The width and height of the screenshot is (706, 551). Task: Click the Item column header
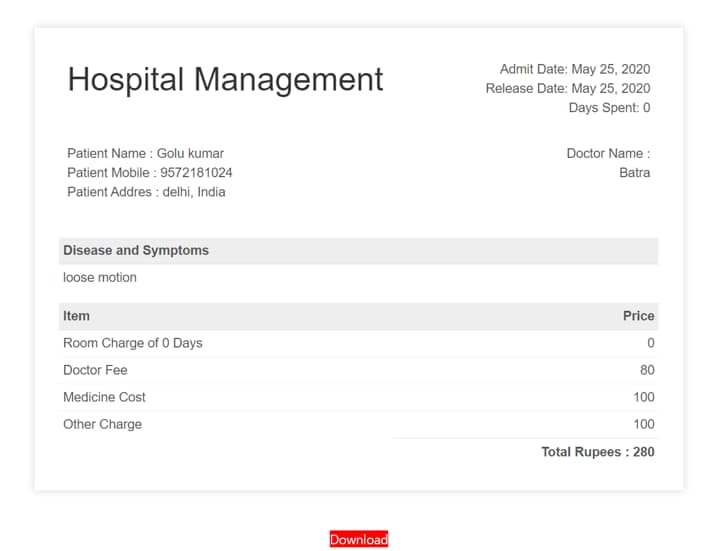point(77,315)
